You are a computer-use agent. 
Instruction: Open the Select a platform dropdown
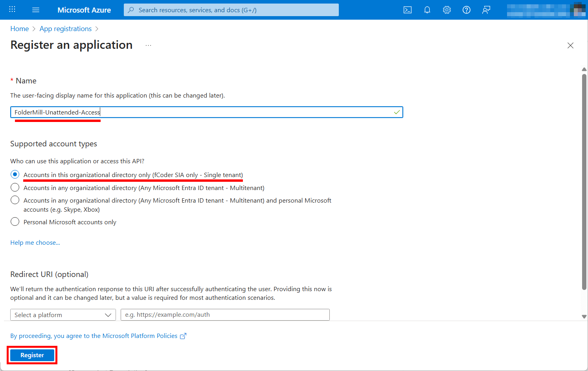[x=63, y=315]
